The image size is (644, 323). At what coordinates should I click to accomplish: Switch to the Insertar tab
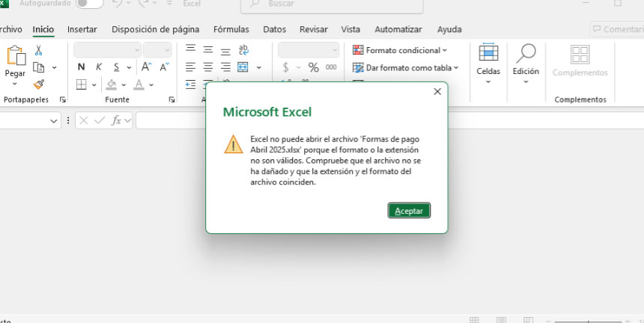82,29
